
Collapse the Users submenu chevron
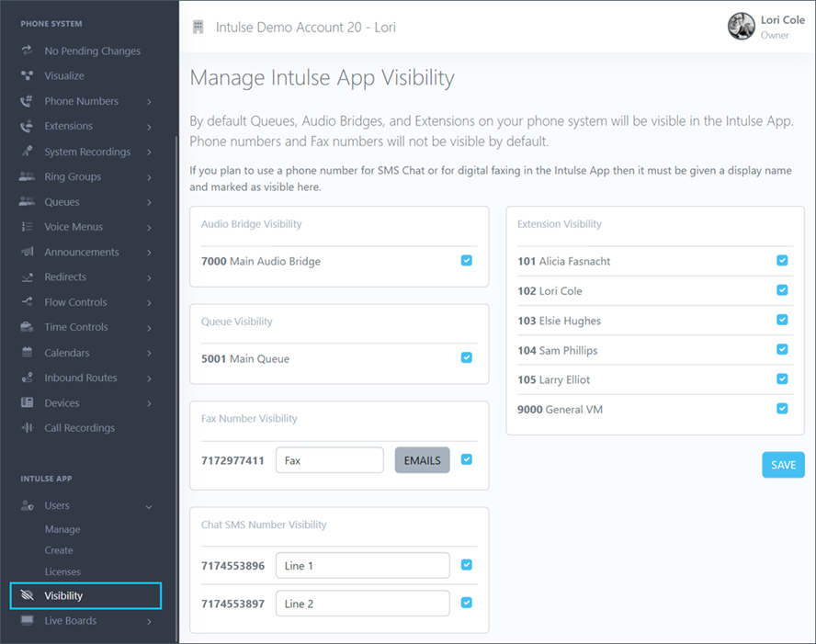[149, 507]
